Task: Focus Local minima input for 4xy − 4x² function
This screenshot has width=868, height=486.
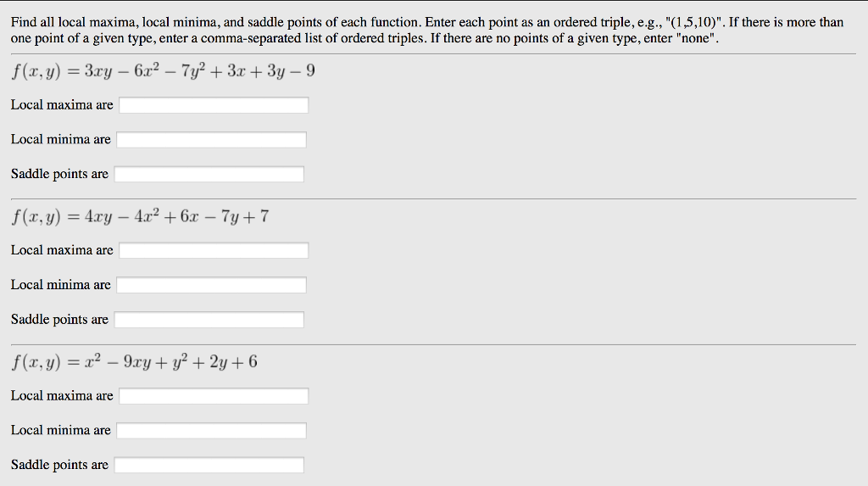Action: click(211, 286)
